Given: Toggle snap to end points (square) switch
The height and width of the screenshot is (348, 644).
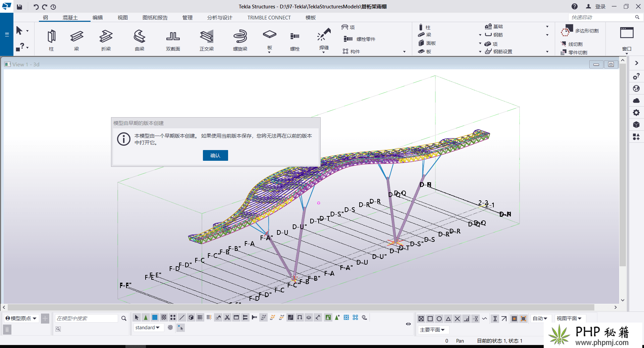Looking at the screenshot, I should [x=430, y=319].
